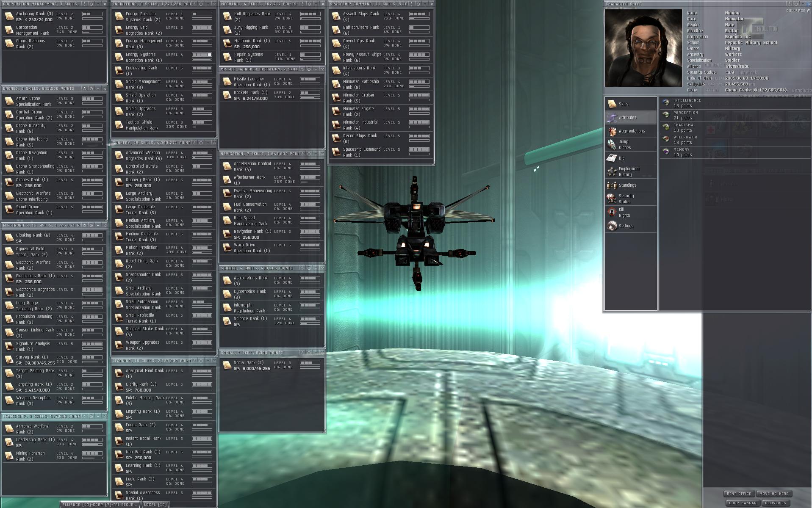Click the Willpower attribute icon
This screenshot has width=812, height=508.
pyautogui.click(x=666, y=140)
